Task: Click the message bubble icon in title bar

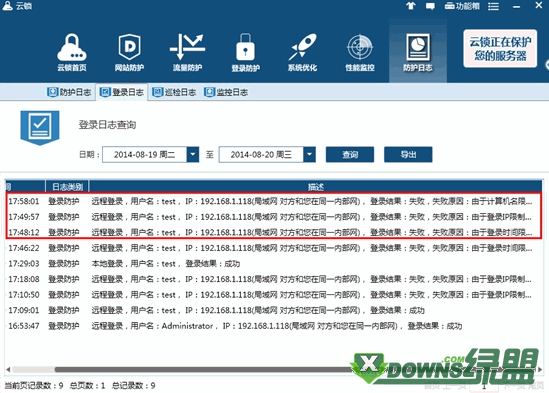Action: click(430, 6)
